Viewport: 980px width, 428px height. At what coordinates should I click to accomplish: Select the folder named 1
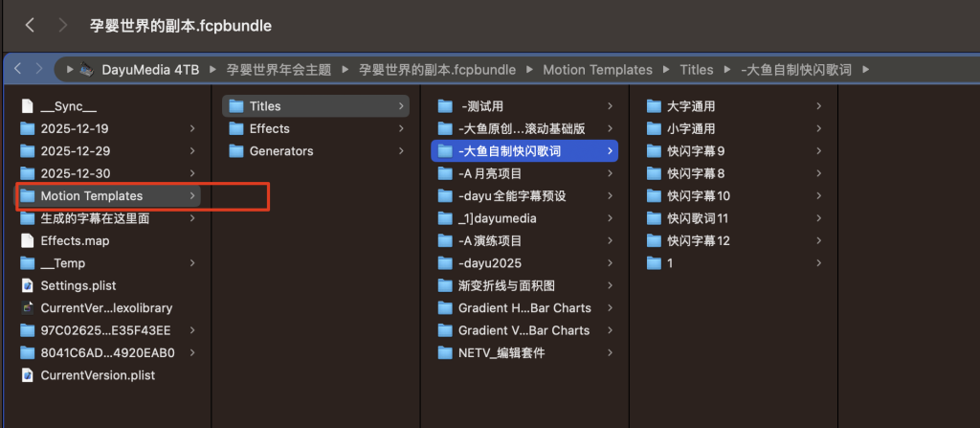point(670,262)
